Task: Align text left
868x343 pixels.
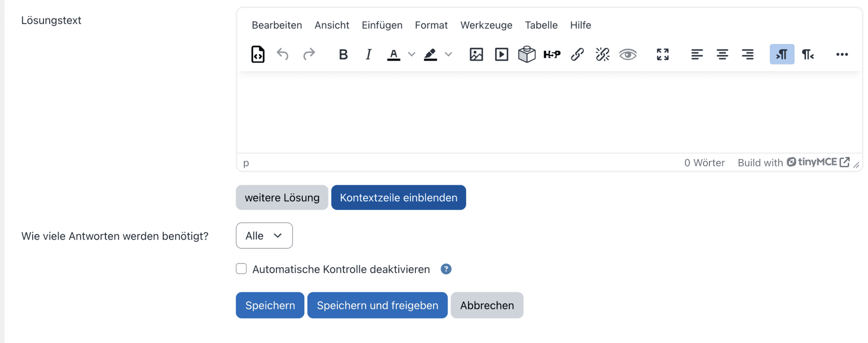Action: coord(697,54)
